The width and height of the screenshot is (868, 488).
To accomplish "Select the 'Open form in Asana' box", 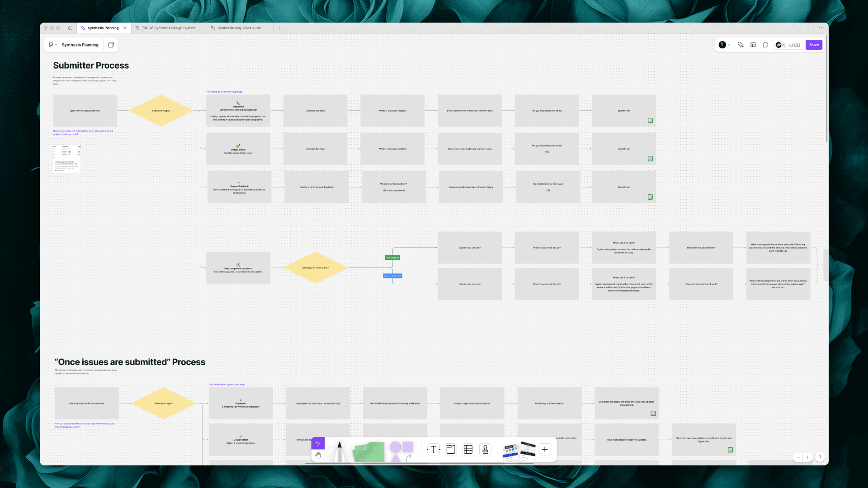I will [85, 111].
